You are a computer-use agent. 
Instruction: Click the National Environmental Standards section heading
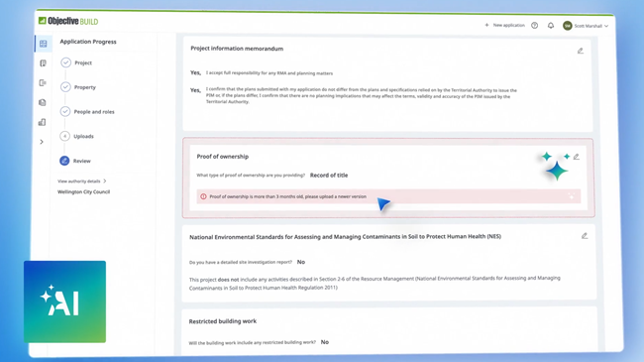coord(345,237)
